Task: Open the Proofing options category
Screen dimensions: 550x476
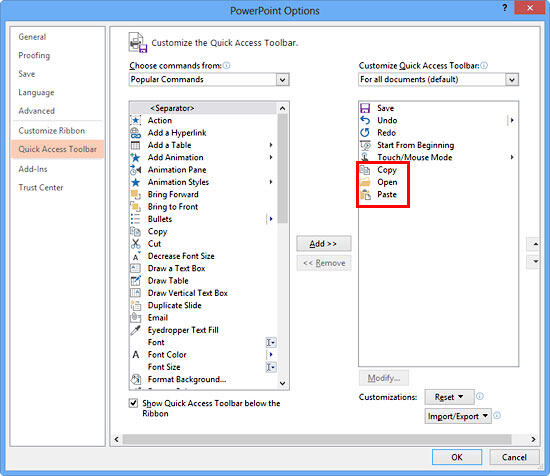Action: 34,55
